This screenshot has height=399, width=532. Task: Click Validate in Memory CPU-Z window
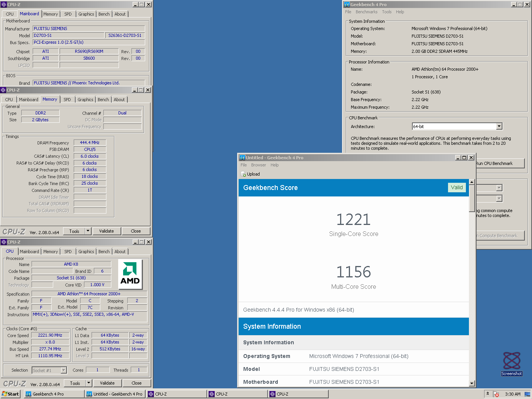pos(106,231)
